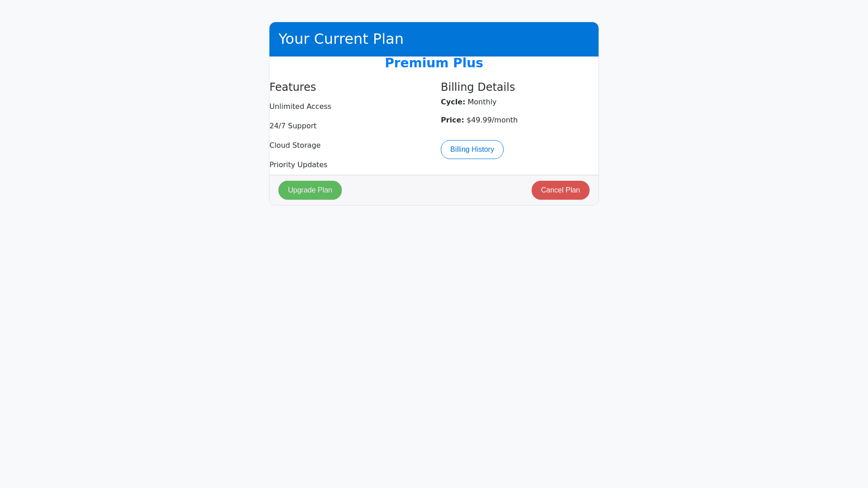The height and width of the screenshot is (488, 868).
Task: Select the 'Monthly' billing cycle value
Action: coord(482,102)
